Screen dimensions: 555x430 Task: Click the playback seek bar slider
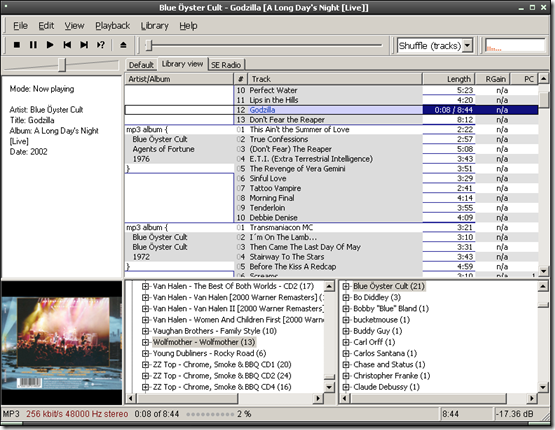149,45
